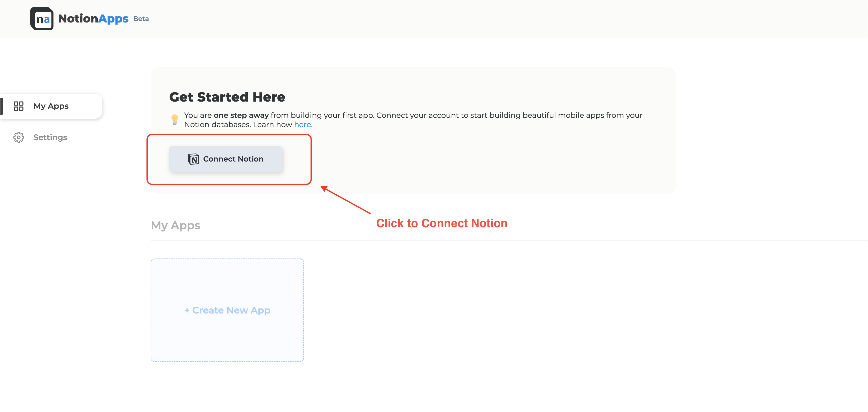Click the Get Started Here heading
The width and height of the screenshot is (868, 412).
pyautogui.click(x=227, y=97)
